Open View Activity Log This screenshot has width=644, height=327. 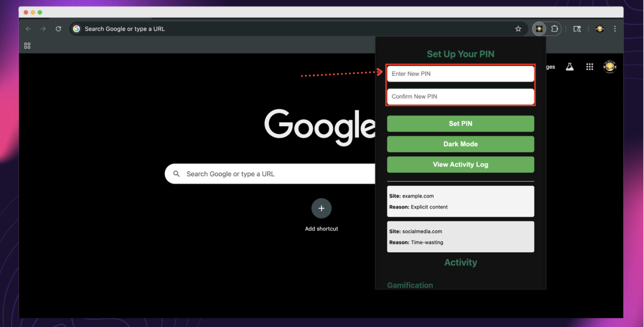[x=460, y=164]
